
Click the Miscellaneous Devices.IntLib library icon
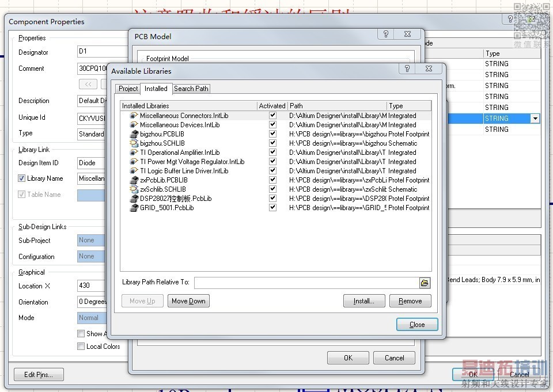pyautogui.click(x=134, y=125)
